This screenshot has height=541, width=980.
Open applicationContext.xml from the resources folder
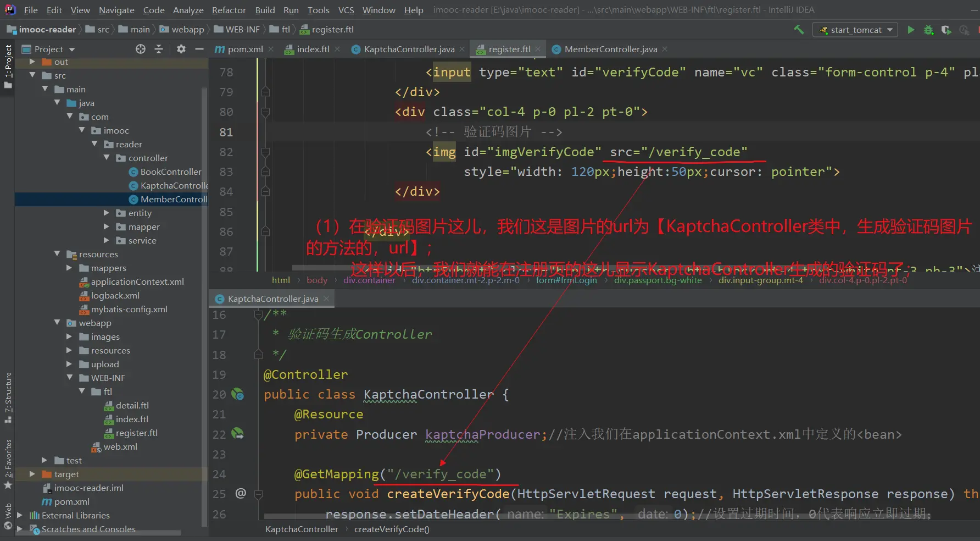pos(137,281)
